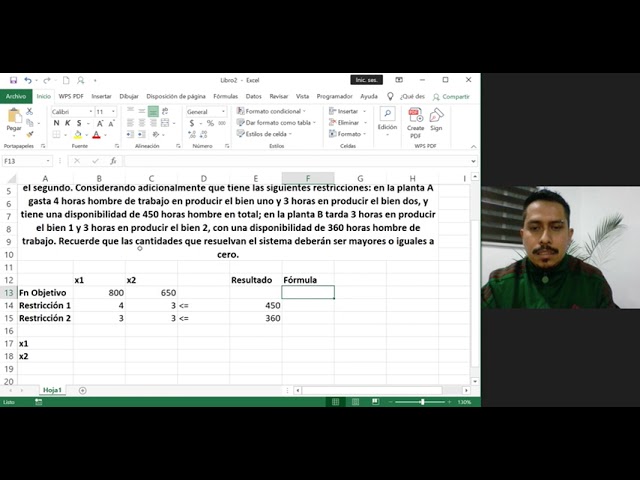Click the Name Box showing F13
640x480 pixels.
[x=27, y=161]
